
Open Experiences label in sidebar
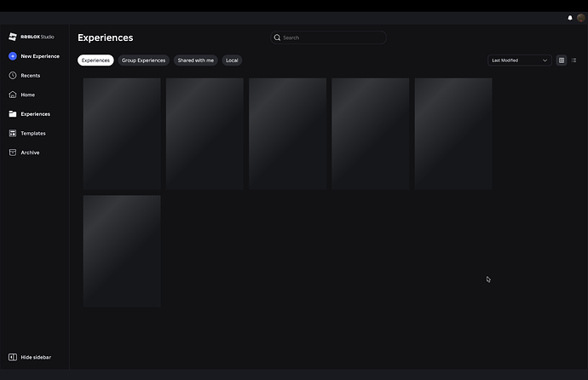(35, 114)
